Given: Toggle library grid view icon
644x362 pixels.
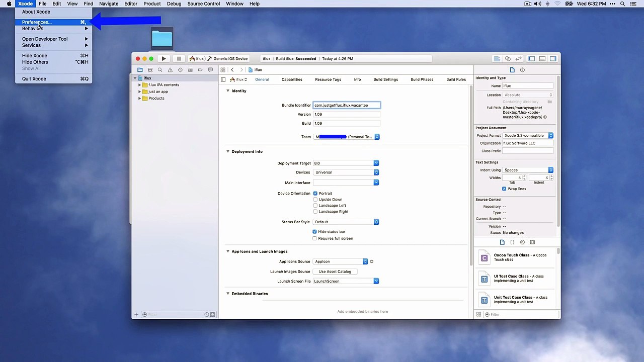Looking at the screenshot, I should click(478, 315).
